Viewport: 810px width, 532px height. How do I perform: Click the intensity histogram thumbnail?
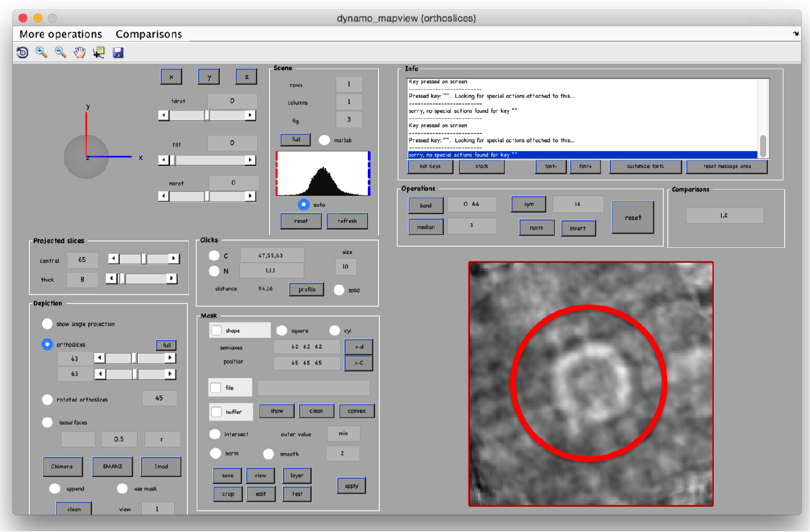[324, 174]
